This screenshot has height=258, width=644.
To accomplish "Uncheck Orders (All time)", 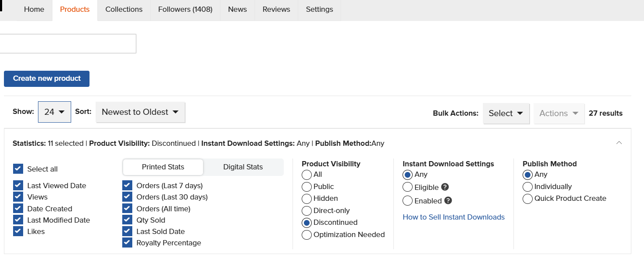I will pyautogui.click(x=127, y=209).
